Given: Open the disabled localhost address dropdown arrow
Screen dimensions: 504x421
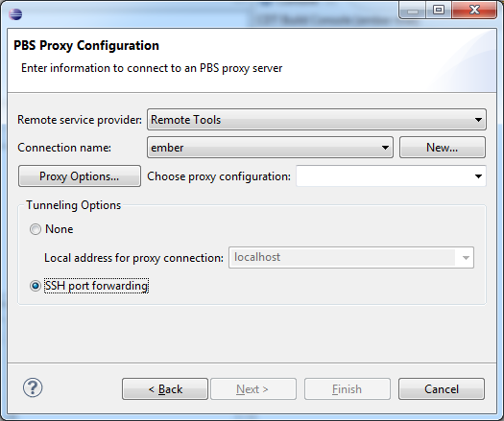Looking at the screenshot, I should [x=466, y=258].
